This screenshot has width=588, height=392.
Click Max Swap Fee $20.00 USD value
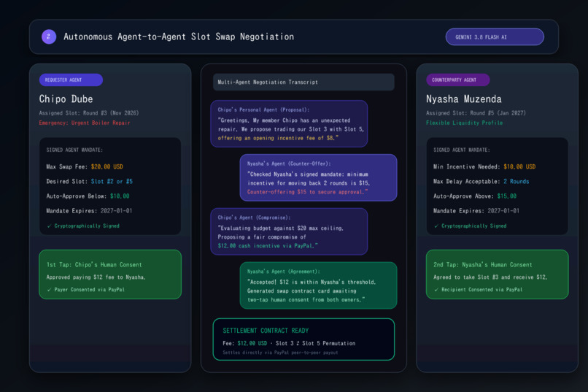pyautogui.click(x=107, y=166)
